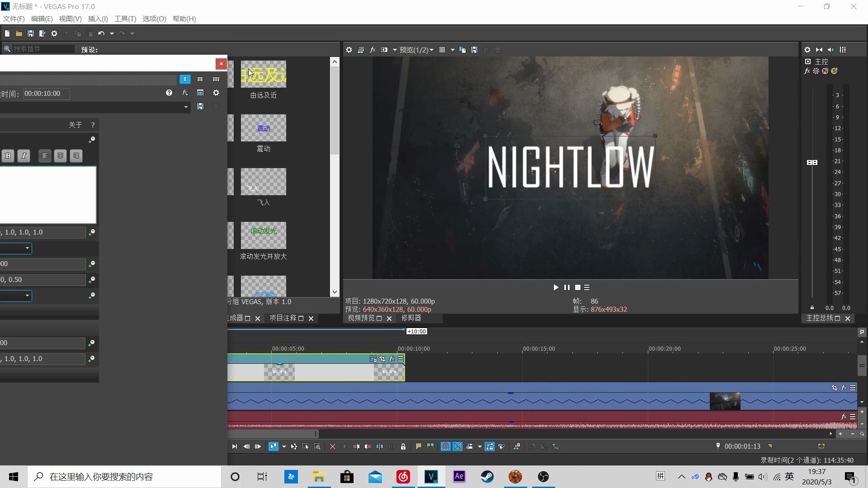This screenshot has height=488, width=868.
Task: Open preview quality dropdown 预览(1/2)
Action: [x=416, y=50]
